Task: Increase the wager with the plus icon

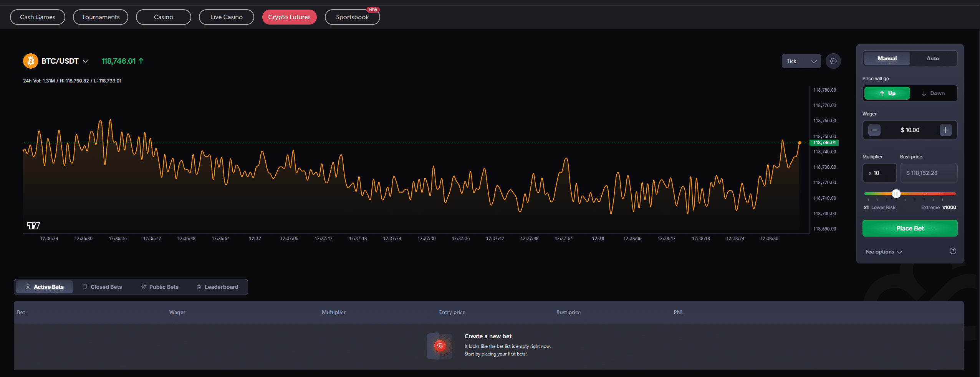Action: point(945,130)
